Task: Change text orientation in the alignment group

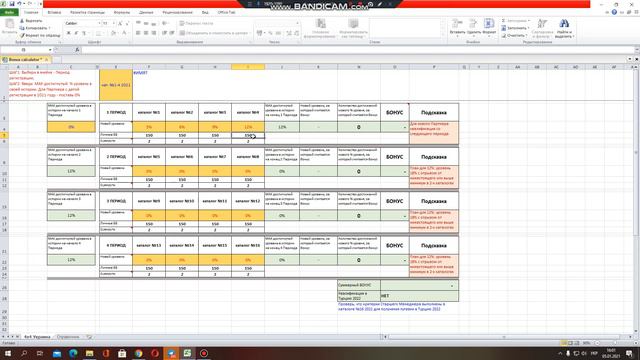Action: (165, 23)
